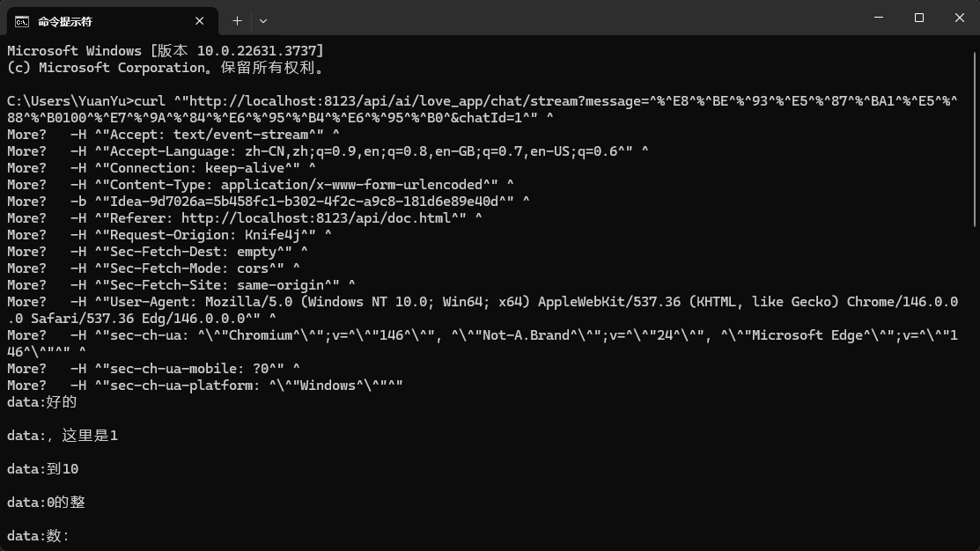Click the command prompt icon in the tab
The image size is (980, 551).
pos(22,20)
